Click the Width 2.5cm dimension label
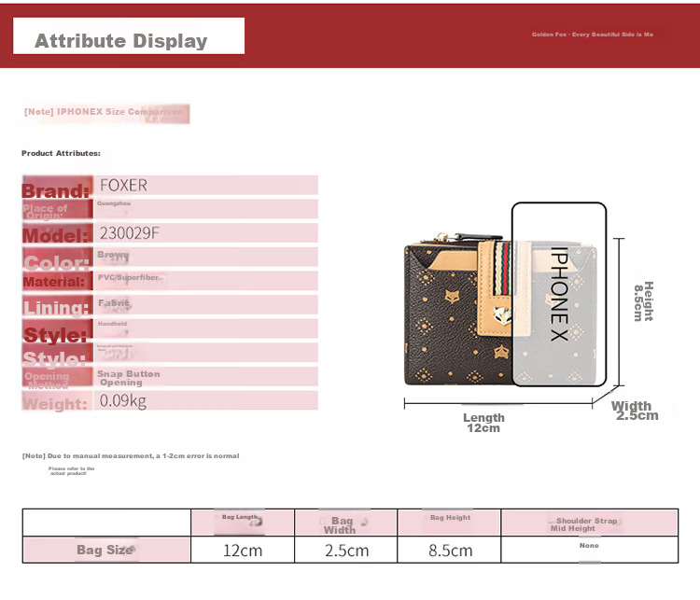Screen dimensions: 700x600 [x=635, y=411]
